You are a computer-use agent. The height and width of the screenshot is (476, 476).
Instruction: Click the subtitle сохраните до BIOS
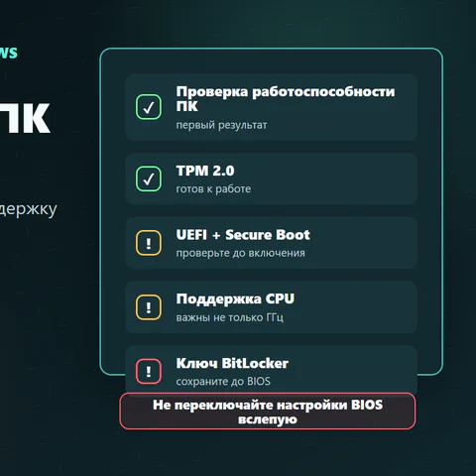[x=223, y=381]
